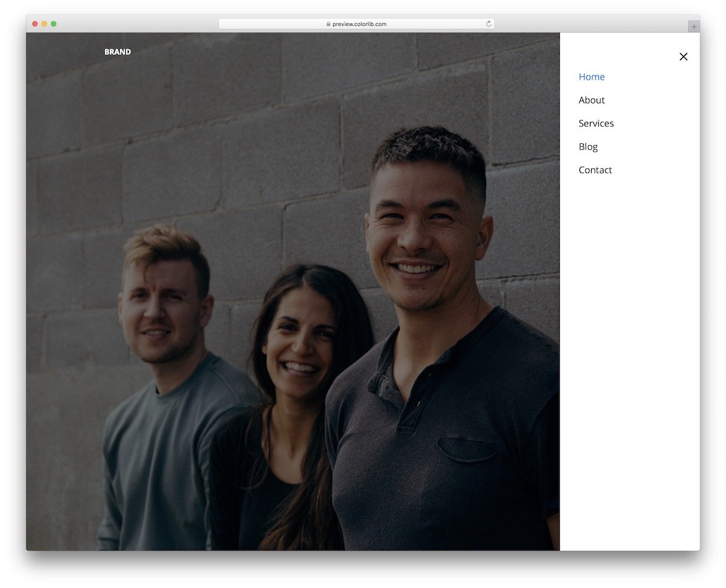Select the Contact link at the menu bottom
This screenshot has width=726, height=588.
595,170
